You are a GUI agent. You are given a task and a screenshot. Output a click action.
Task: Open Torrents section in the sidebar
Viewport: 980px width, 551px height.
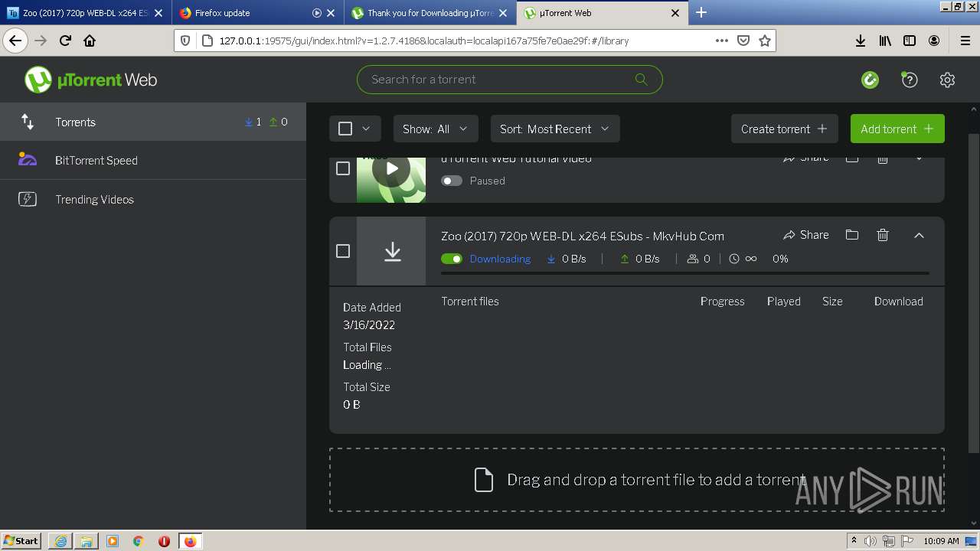[x=153, y=122]
